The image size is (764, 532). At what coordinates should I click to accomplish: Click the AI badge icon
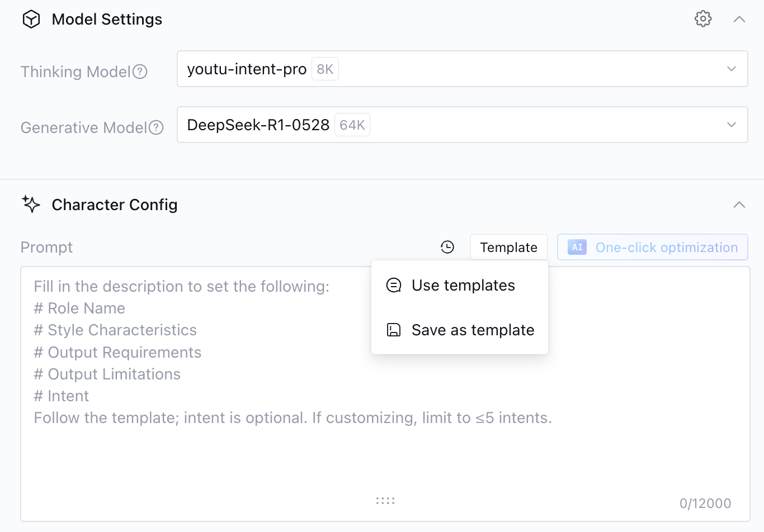pyautogui.click(x=577, y=247)
